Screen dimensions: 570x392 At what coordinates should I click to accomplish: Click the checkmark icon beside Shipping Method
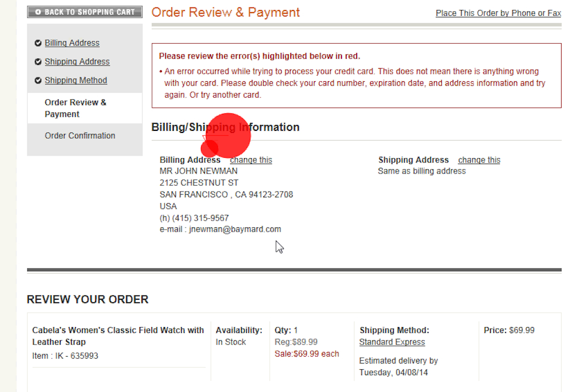[38, 80]
